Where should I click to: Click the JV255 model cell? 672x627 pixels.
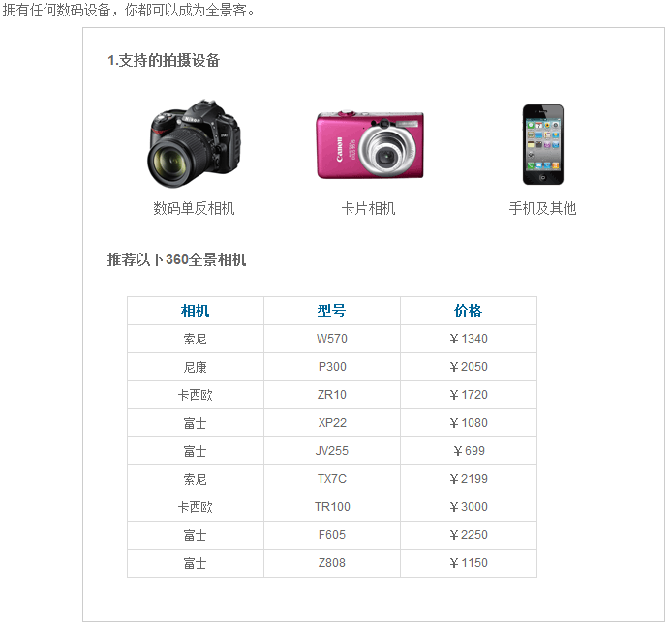[x=332, y=451]
